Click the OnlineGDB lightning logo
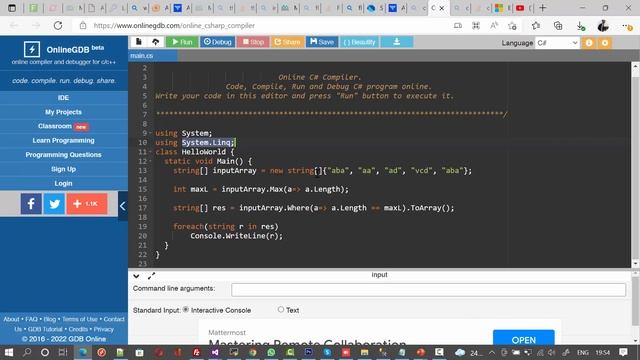The height and width of the screenshot is (360, 640). click(32, 49)
